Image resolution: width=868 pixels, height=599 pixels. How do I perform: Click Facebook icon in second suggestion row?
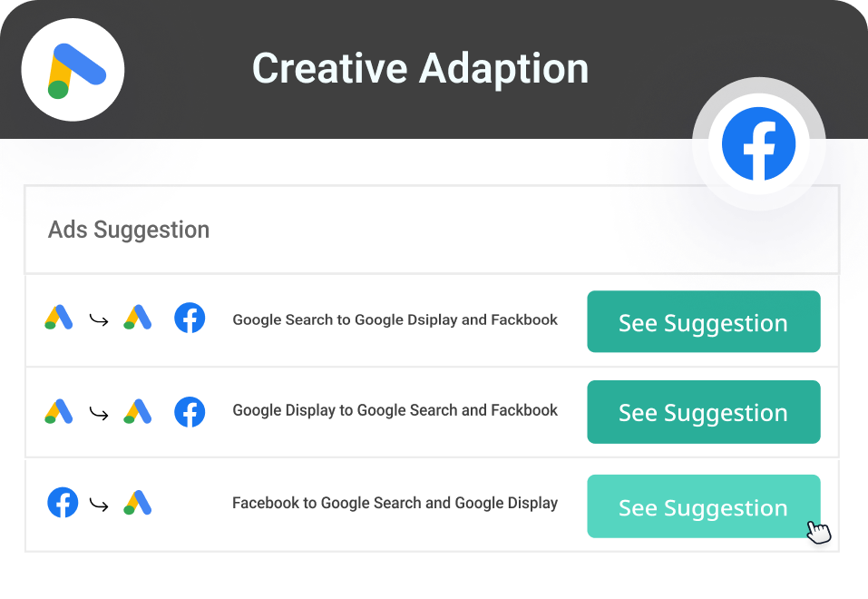tap(190, 412)
